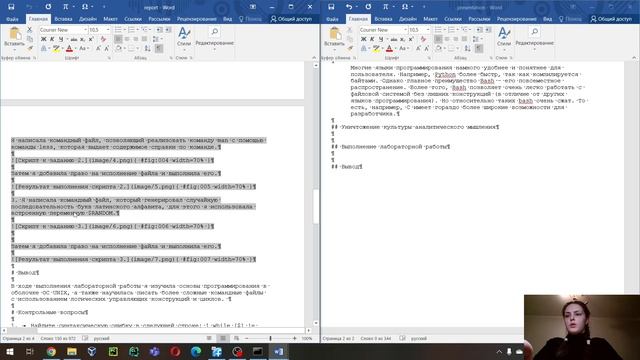Screen dimensions: 640x360
Task: Click Общий доступ in the presentation window
Action: 611,19
